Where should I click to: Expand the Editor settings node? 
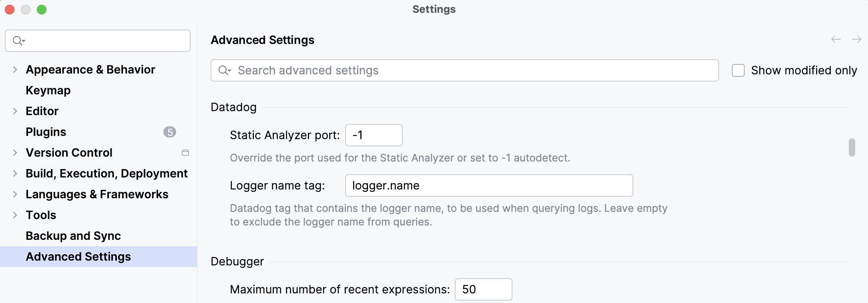(15, 111)
